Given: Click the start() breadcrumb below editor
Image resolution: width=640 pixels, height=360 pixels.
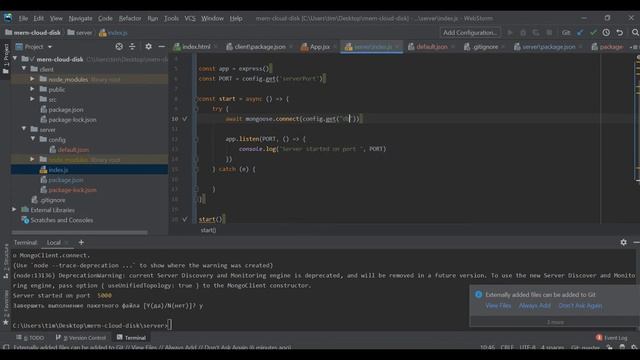Looking at the screenshot, I should 208,230.
